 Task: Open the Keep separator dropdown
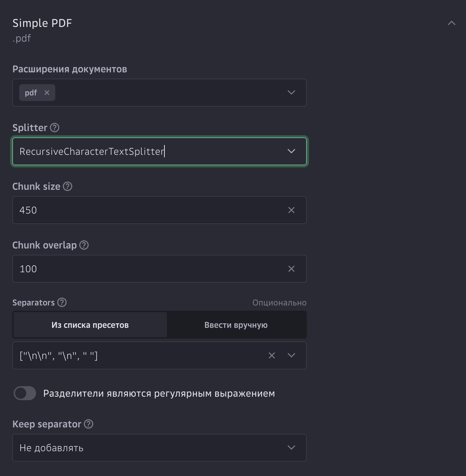(x=291, y=448)
